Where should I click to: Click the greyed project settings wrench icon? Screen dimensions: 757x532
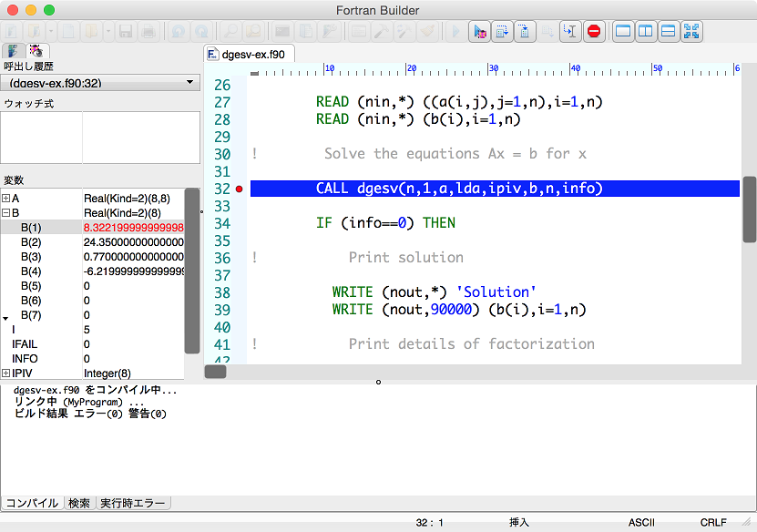click(329, 32)
